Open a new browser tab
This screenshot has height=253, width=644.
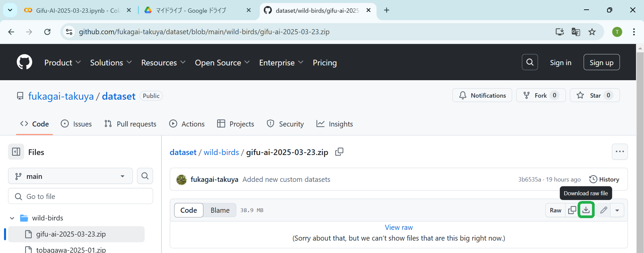[x=387, y=10]
